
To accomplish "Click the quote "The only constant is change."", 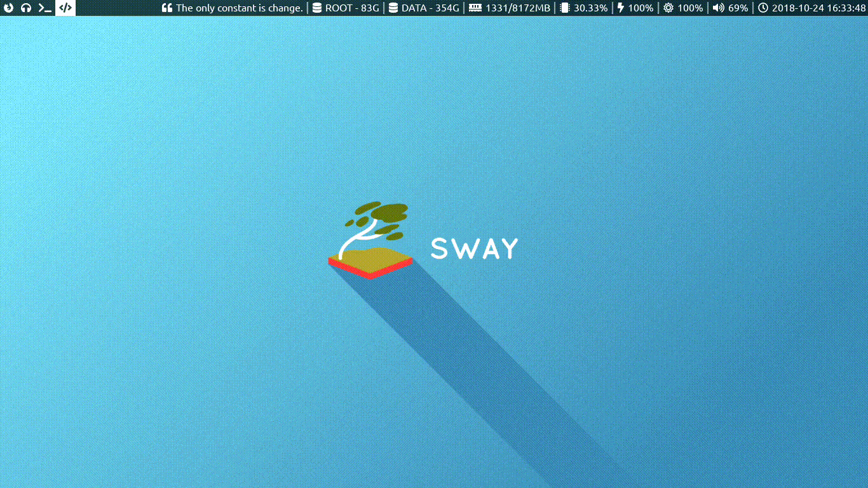I will [233, 8].
